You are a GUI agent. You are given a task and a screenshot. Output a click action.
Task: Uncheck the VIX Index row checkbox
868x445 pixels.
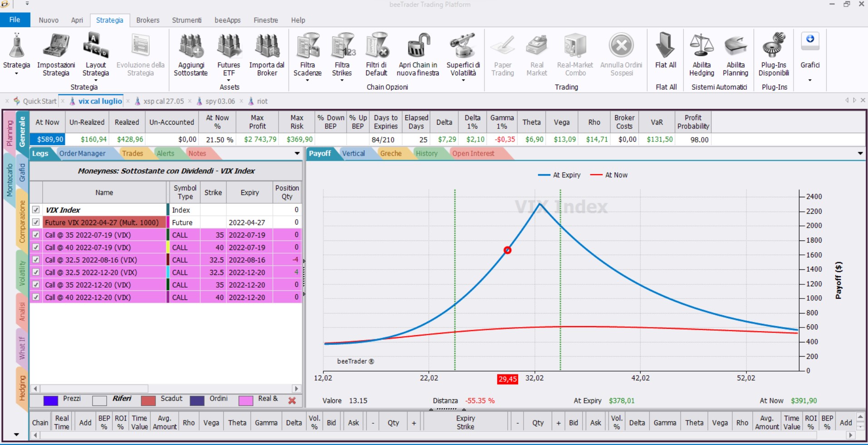(36, 210)
